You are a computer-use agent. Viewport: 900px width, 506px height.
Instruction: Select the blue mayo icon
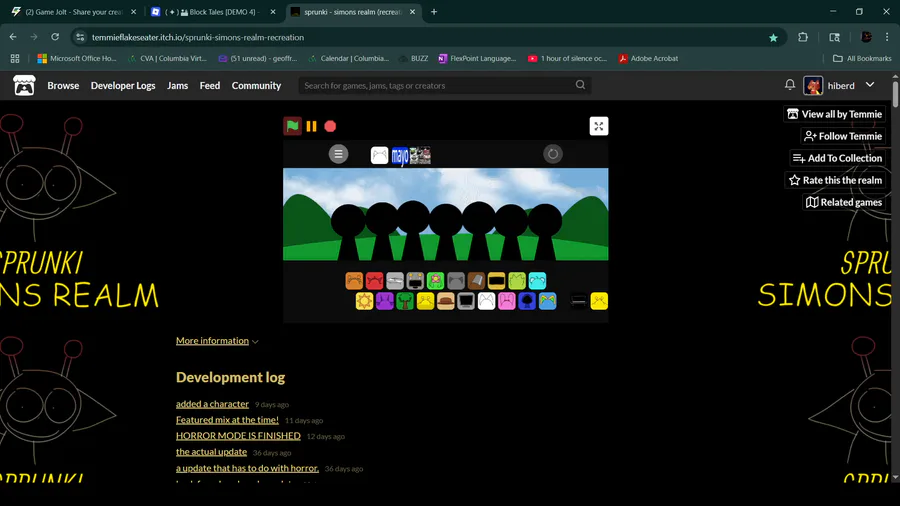click(x=399, y=155)
